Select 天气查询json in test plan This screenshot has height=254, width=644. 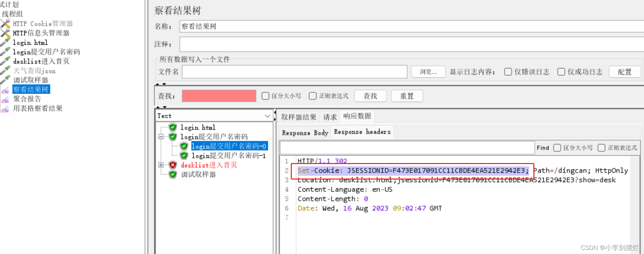(34, 70)
